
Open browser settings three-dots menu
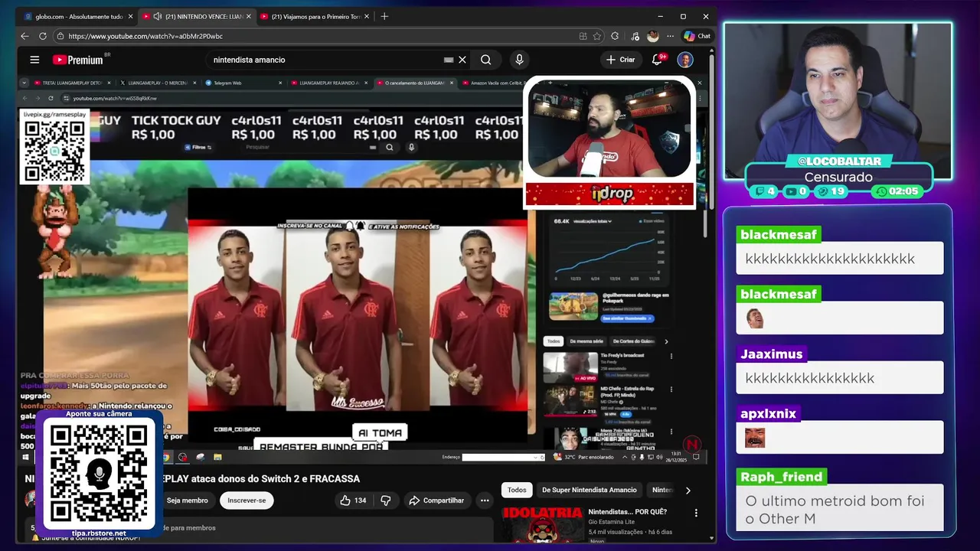(670, 36)
